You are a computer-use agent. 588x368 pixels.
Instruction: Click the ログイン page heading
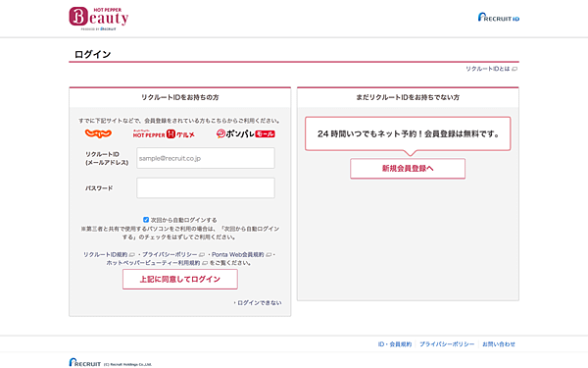93,54
